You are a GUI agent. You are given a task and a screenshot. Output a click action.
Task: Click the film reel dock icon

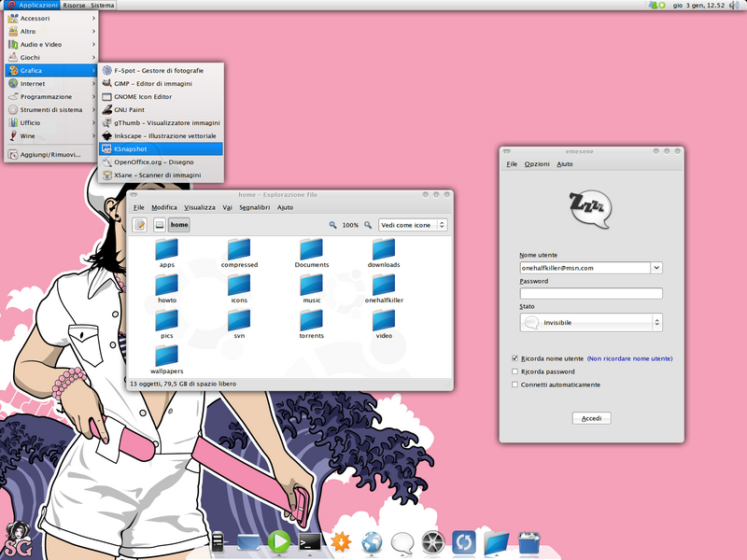point(433,543)
